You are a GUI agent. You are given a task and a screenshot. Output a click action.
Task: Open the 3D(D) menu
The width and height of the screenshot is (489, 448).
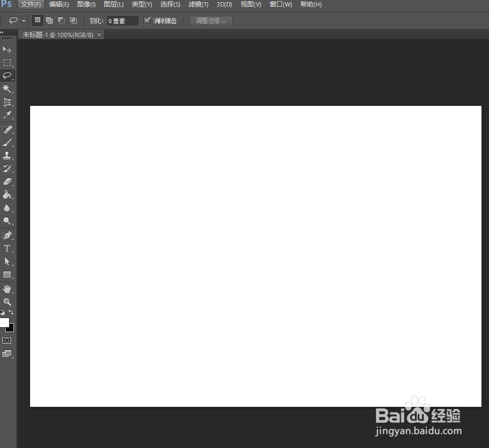pos(224,5)
